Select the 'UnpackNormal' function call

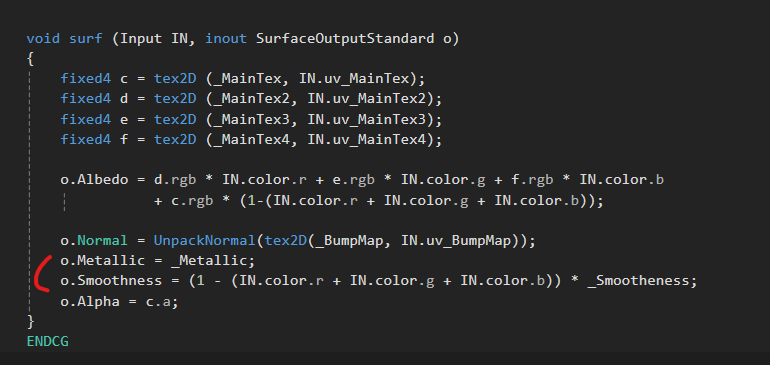[x=205, y=241]
